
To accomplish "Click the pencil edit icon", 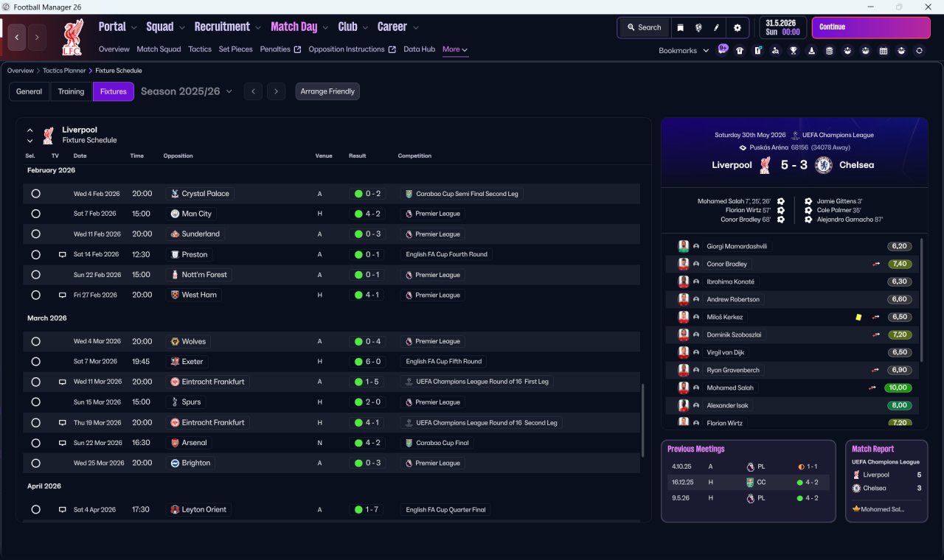I will tap(716, 27).
